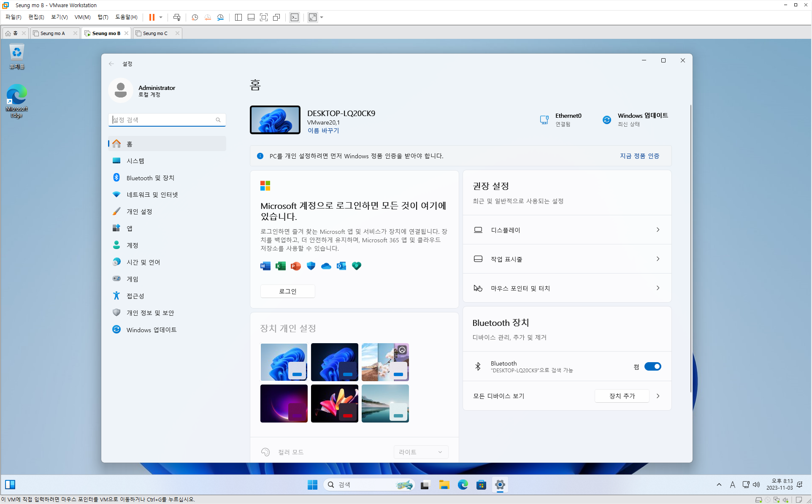Viewport: 812px width, 504px height.
Task: Click the Send Ctrl+Alt+Del toolbar icon
Action: (177, 17)
